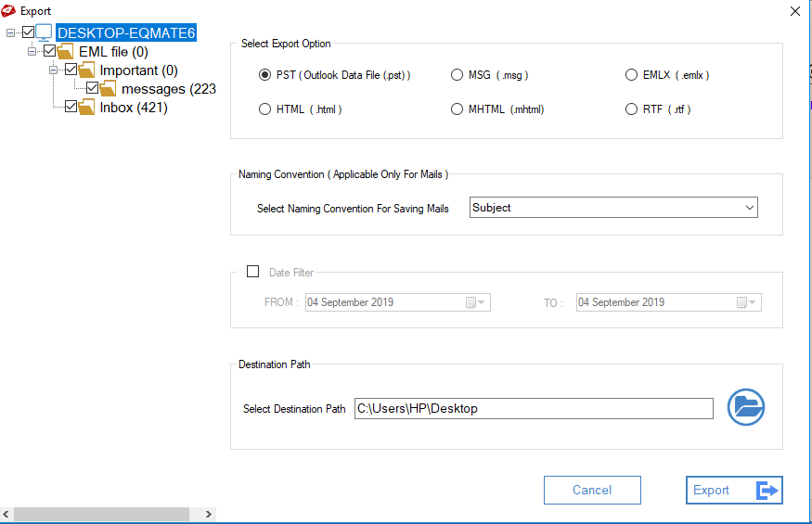This screenshot has width=812, height=524.
Task: Collapse the DESKTOP-EQMATE6 tree node
Action: pyautogui.click(x=10, y=32)
